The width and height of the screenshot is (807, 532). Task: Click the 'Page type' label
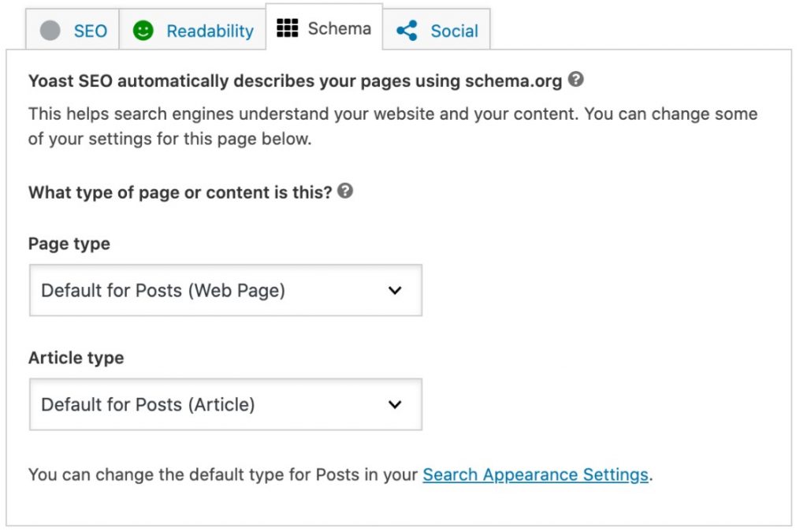point(69,244)
